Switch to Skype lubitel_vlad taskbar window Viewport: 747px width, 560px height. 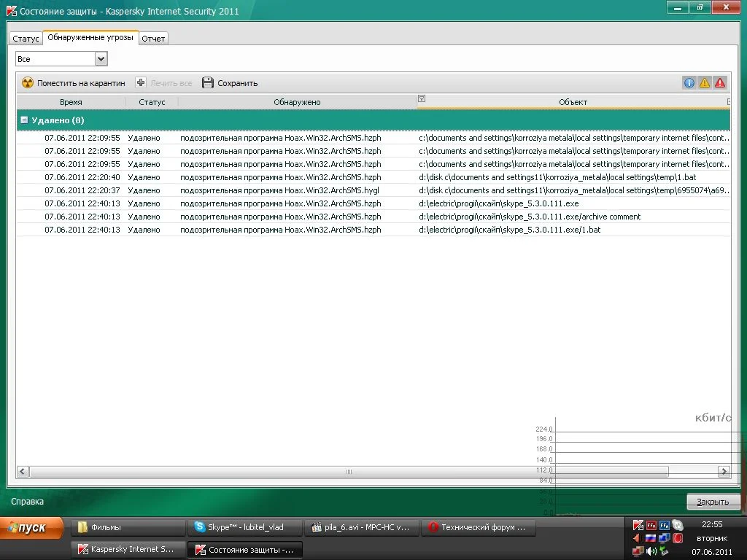pos(245,527)
